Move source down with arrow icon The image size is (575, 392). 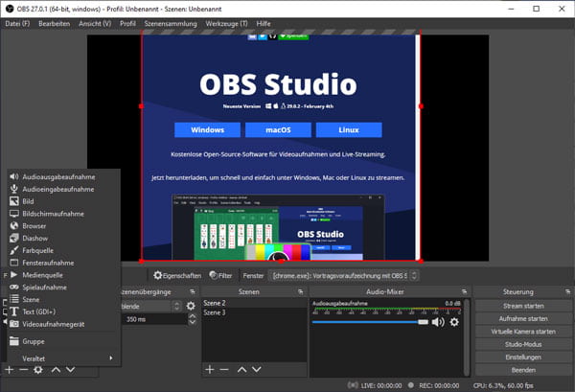[70, 370]
